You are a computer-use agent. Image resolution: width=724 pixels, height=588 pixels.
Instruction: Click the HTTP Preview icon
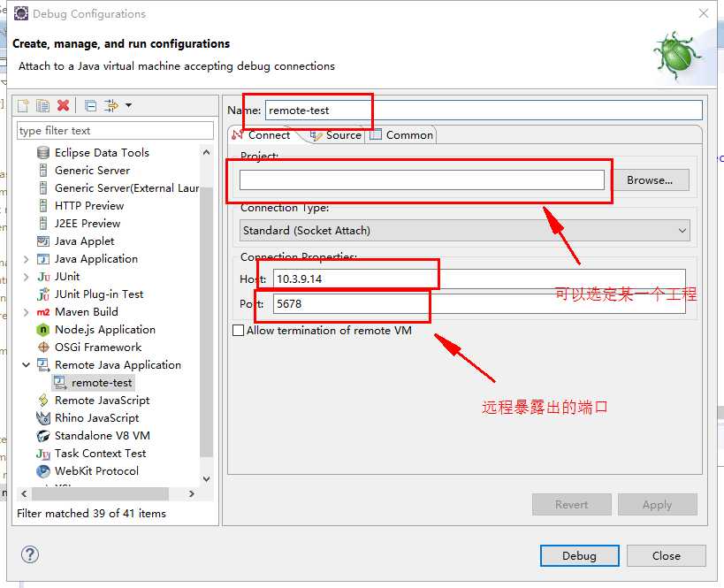[x=43, y=205]
